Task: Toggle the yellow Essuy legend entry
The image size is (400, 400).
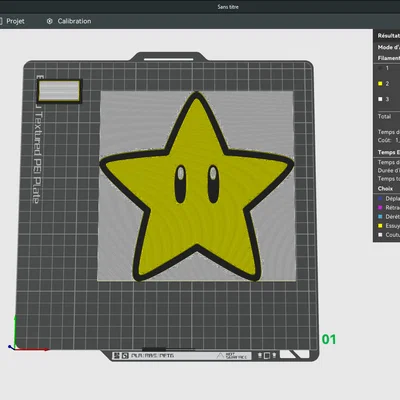Action: point(380,226)
